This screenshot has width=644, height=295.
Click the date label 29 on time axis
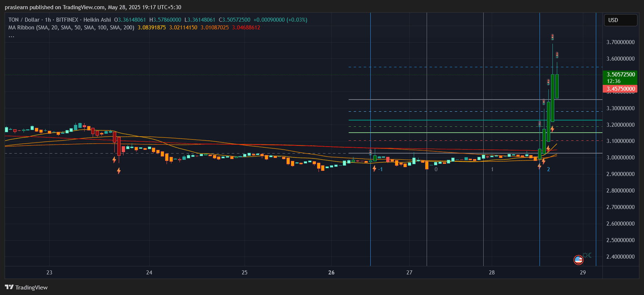[583, 273]
